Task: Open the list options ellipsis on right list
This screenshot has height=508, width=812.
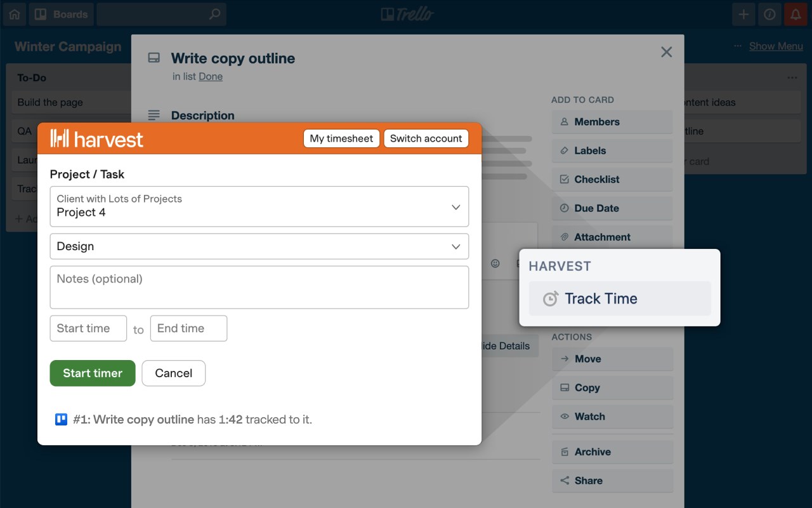Action: coord(792,77)
